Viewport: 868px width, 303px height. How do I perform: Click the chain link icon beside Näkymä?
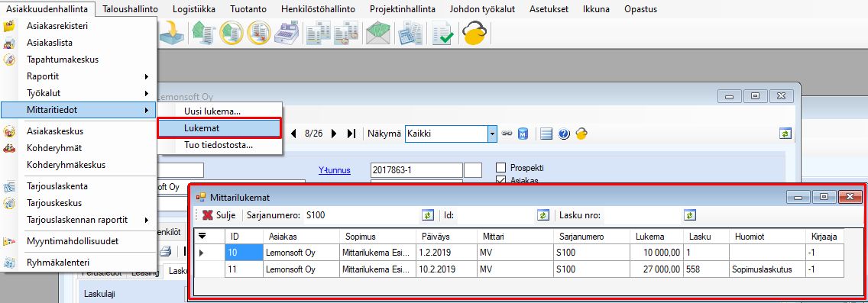click(507, 134)
